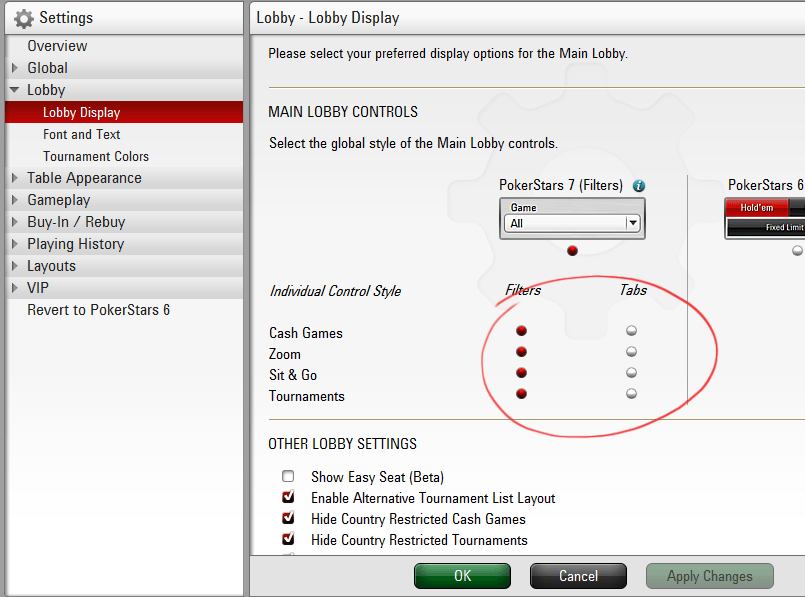Click Revert to PokerStars 6
This screenshot has height=597, width=805.
(99, 310)
